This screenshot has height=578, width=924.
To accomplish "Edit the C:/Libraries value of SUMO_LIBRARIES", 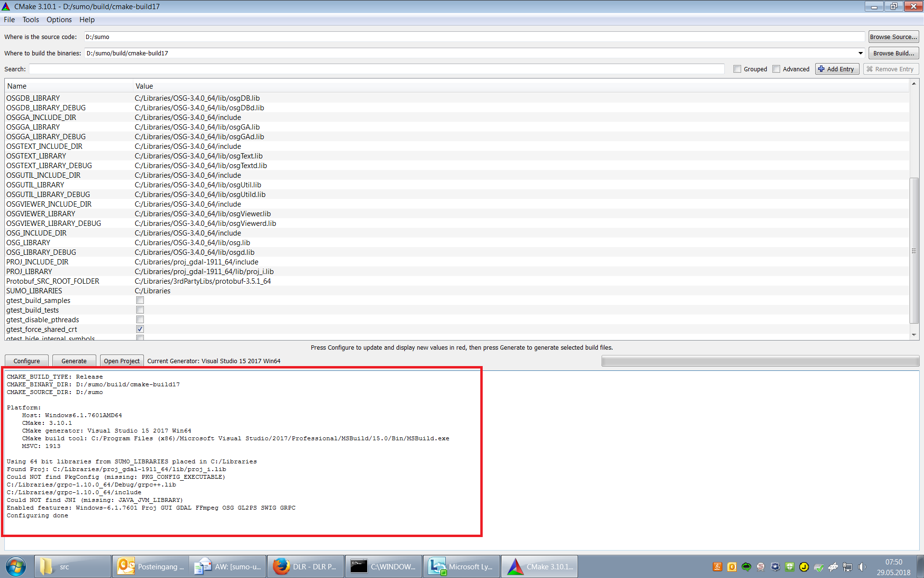I will point(153,291).
